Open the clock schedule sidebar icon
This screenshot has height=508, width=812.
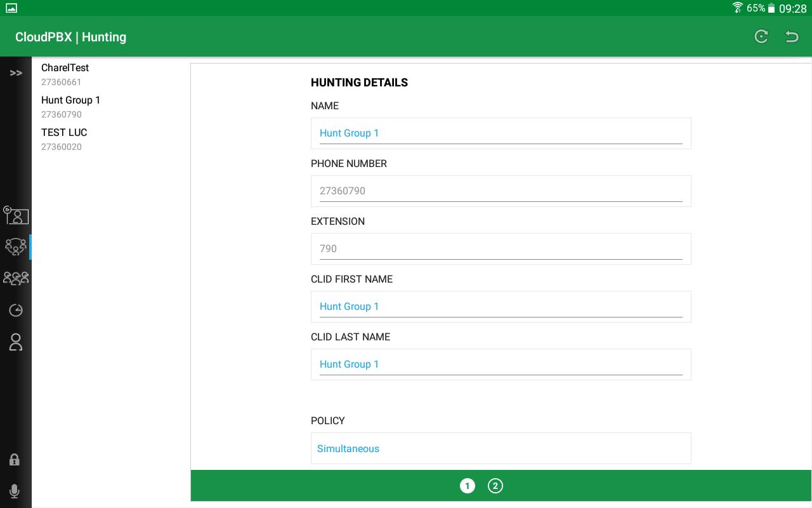[16, 311]
